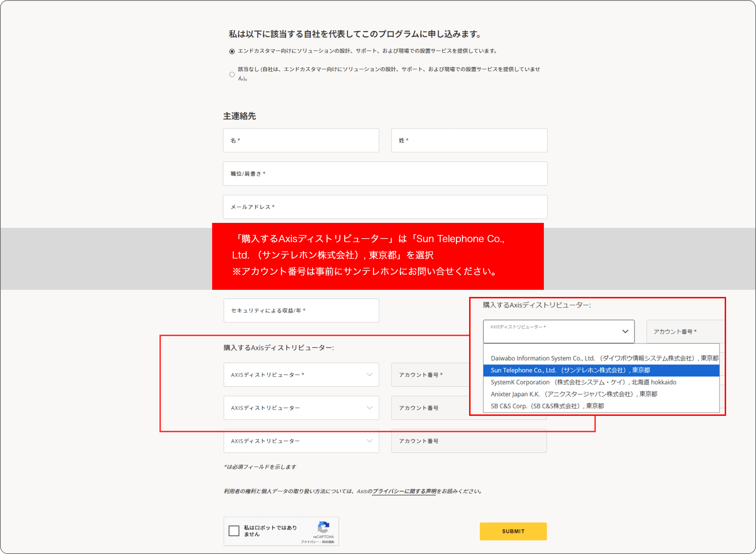Open the third AXISディストリビューター dropdown
Viewport: 756px width, 554px height.
[301, 441]
